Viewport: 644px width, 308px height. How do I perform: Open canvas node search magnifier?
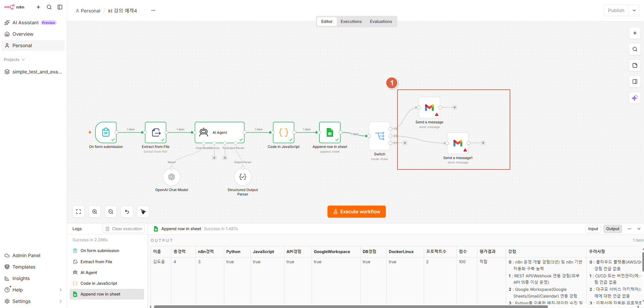[635, 49]
